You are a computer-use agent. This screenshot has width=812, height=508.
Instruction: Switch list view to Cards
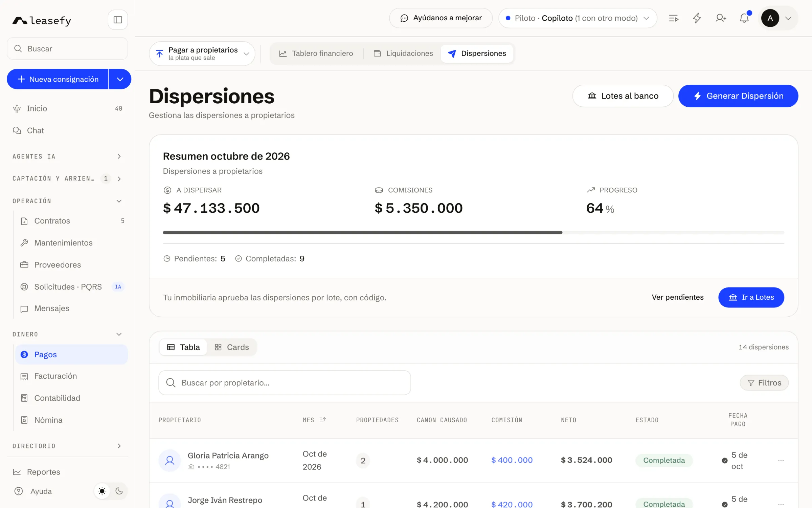(x=232, y=347)
